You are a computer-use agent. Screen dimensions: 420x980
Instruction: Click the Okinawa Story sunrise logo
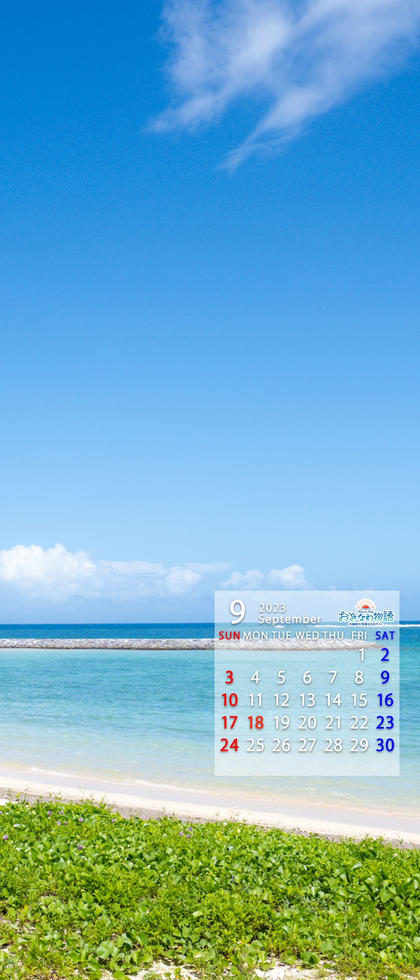pos(366,612)
